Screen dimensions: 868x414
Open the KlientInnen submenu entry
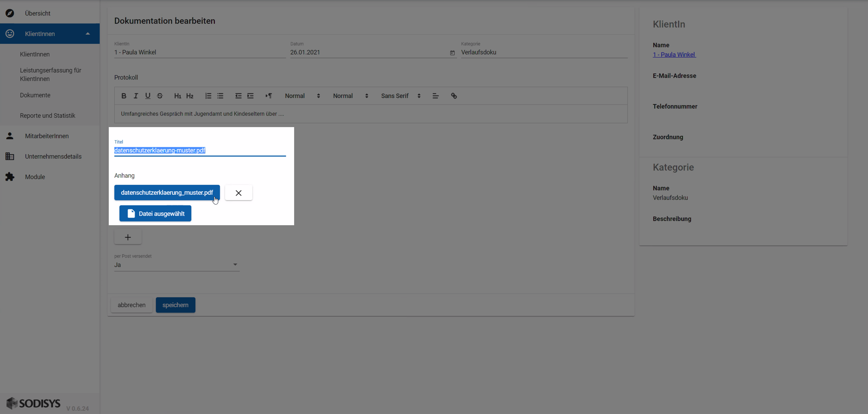(x=35, y=54)
